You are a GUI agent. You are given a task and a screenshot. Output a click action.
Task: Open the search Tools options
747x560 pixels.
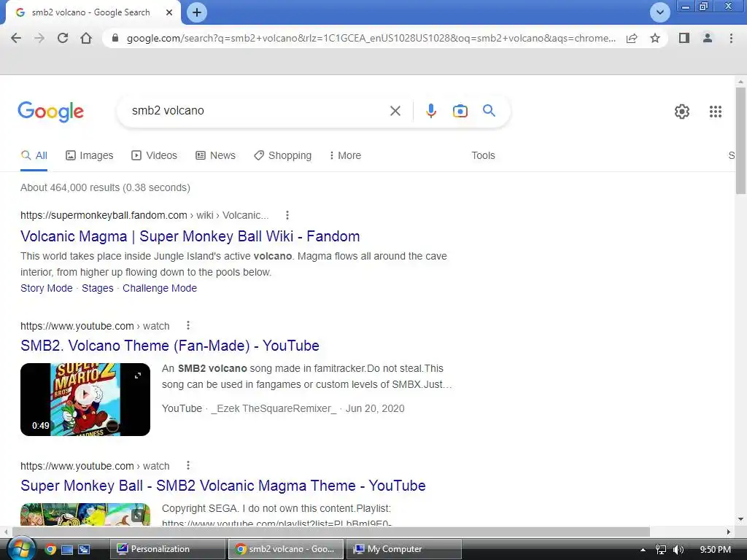pos(483,155)
